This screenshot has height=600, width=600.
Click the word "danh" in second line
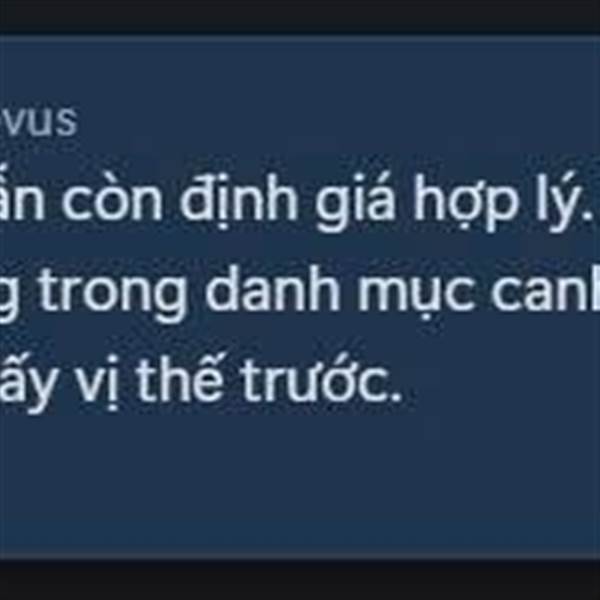click(x=272, y=288)
